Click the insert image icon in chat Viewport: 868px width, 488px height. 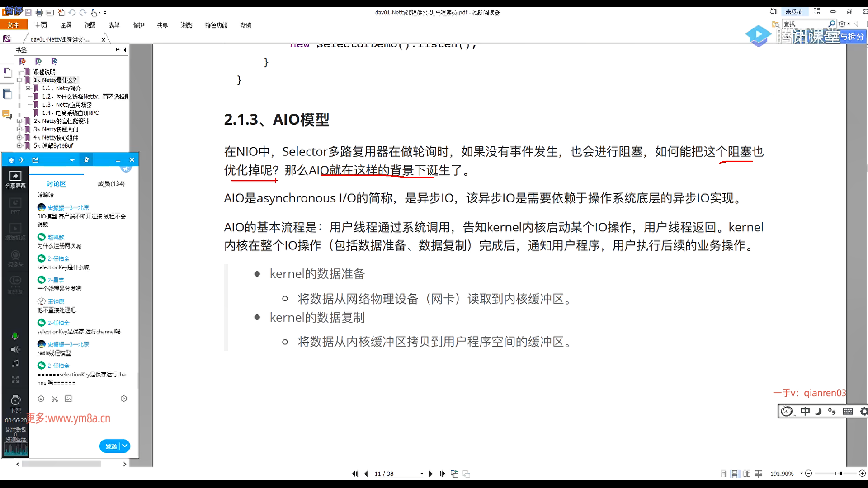68,399
